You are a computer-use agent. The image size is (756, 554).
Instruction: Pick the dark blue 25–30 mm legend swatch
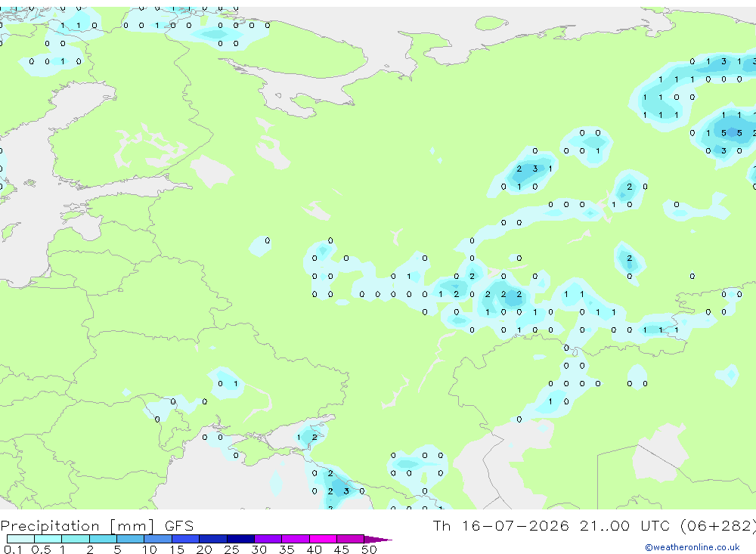coord(240,539)
